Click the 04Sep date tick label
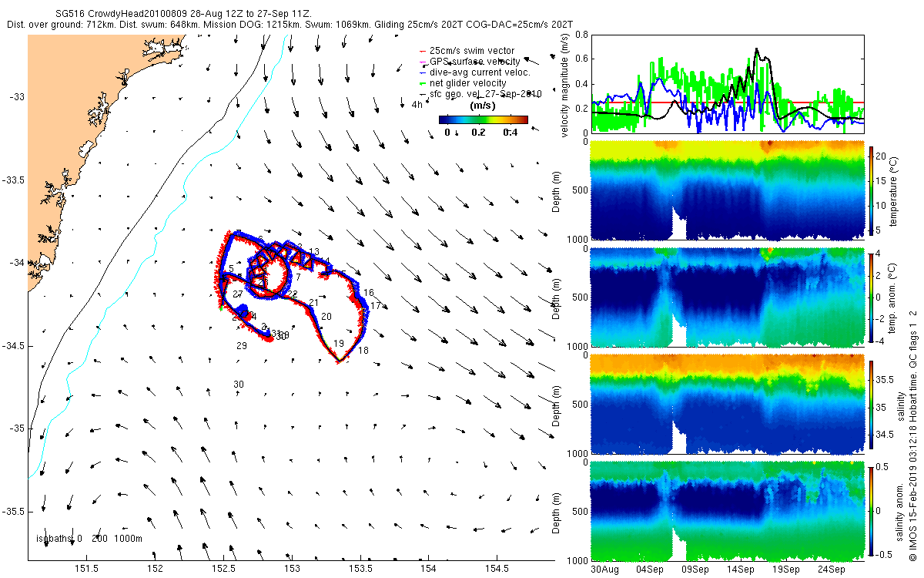Image resolution: width=924 pixels, height=578 pixels. [x=651, y=570]
